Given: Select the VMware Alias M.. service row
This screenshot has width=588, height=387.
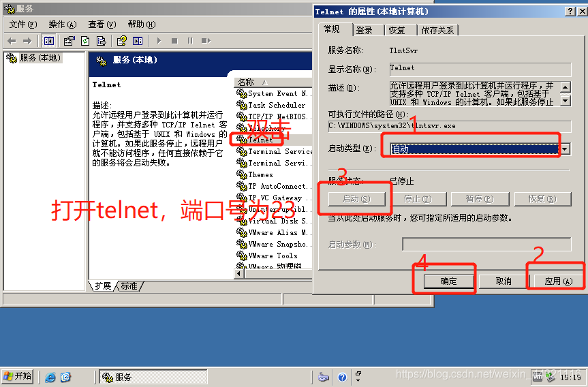Looking at the screenshot, I should [273, 233].
